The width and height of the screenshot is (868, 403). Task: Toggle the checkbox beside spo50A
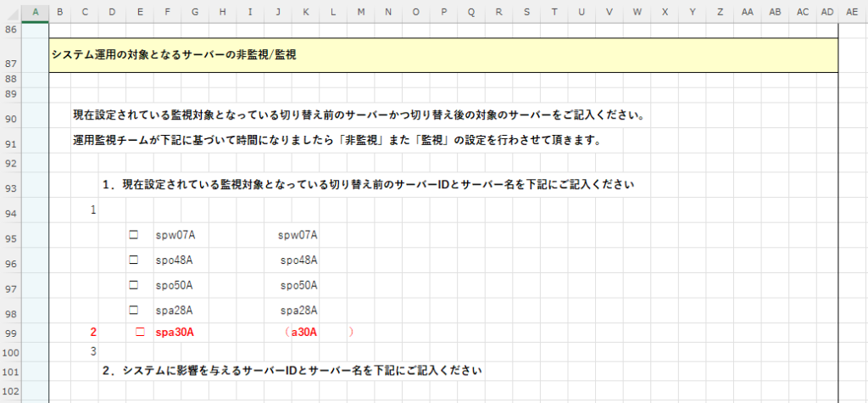[133, 285]
